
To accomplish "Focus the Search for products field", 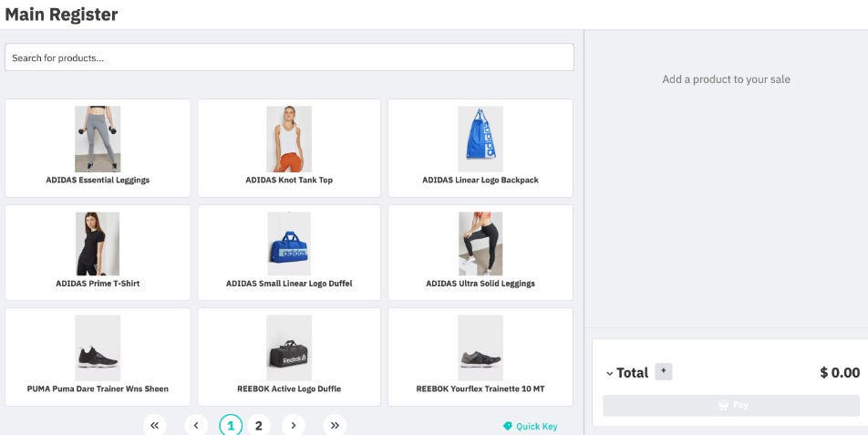I will tap(289, 57).
